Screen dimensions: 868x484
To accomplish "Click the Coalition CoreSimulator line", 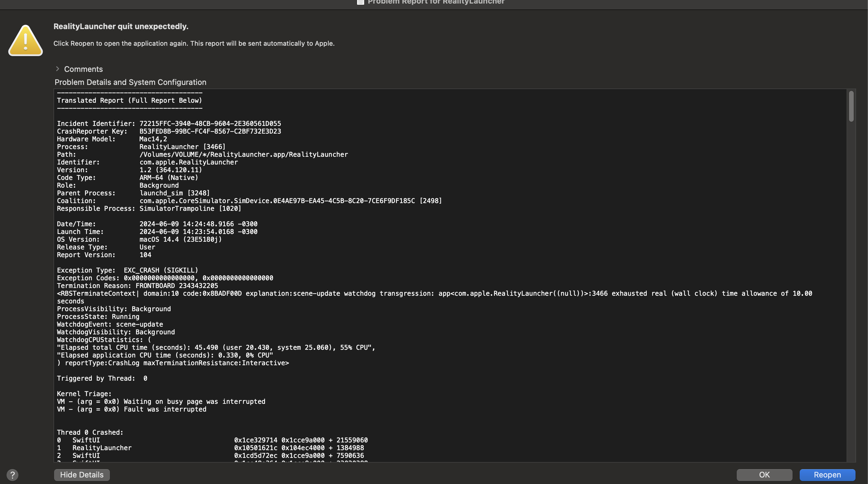I will (249, 201).
